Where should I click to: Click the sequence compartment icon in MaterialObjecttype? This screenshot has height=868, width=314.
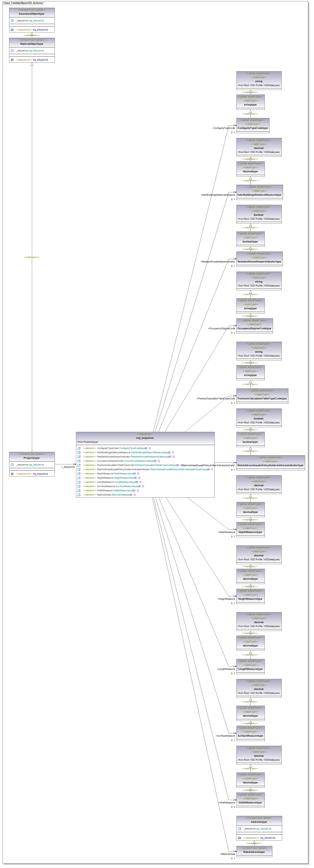pos(12,60)
